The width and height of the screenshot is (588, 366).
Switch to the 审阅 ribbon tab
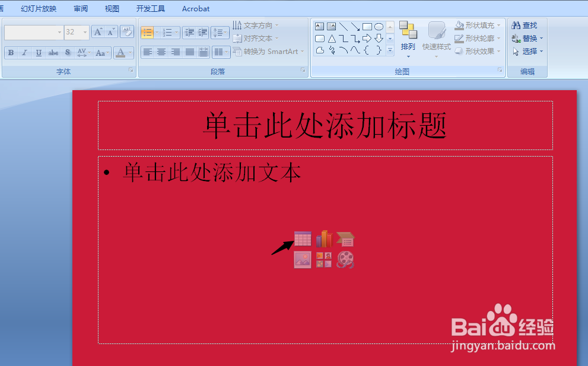point(81,9)
